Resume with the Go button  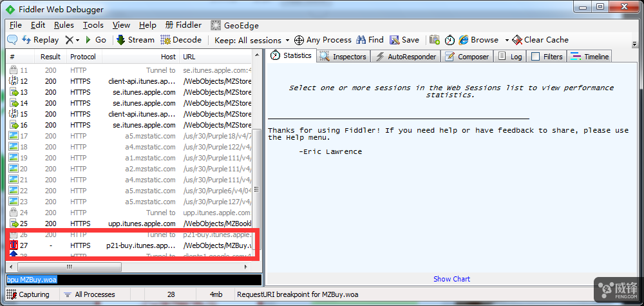pos(96,40)
